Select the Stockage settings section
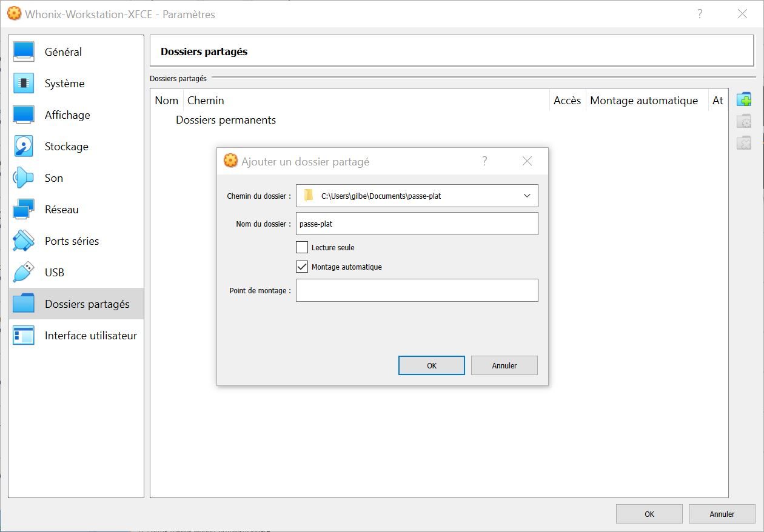764x532 pixels. [76, 147]
